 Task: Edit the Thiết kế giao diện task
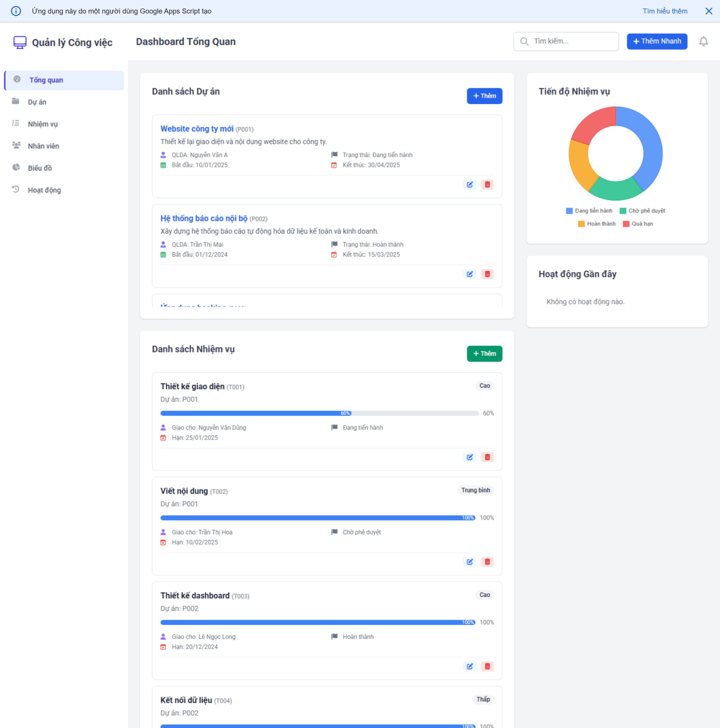[470, 457]
